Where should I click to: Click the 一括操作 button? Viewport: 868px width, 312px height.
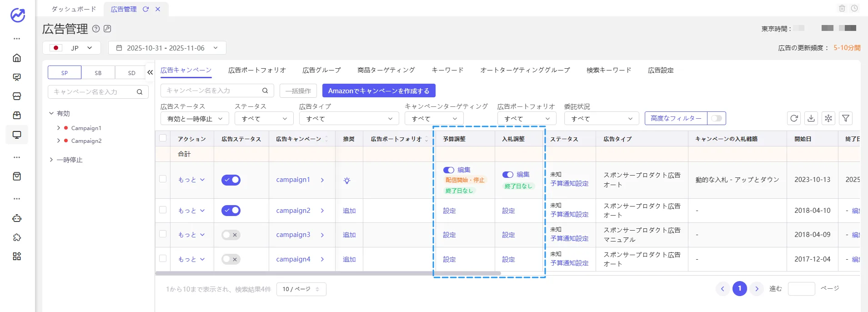[298, 91]
